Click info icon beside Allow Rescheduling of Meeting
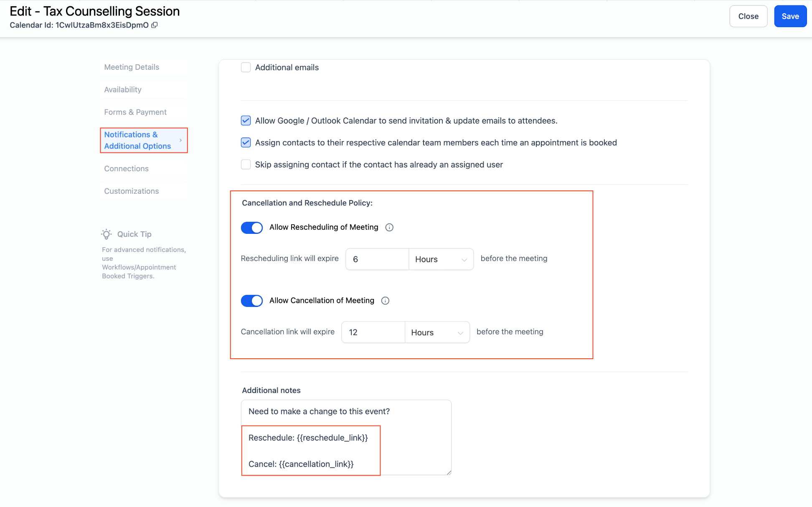The image size is (812, 507). [389, 227]
